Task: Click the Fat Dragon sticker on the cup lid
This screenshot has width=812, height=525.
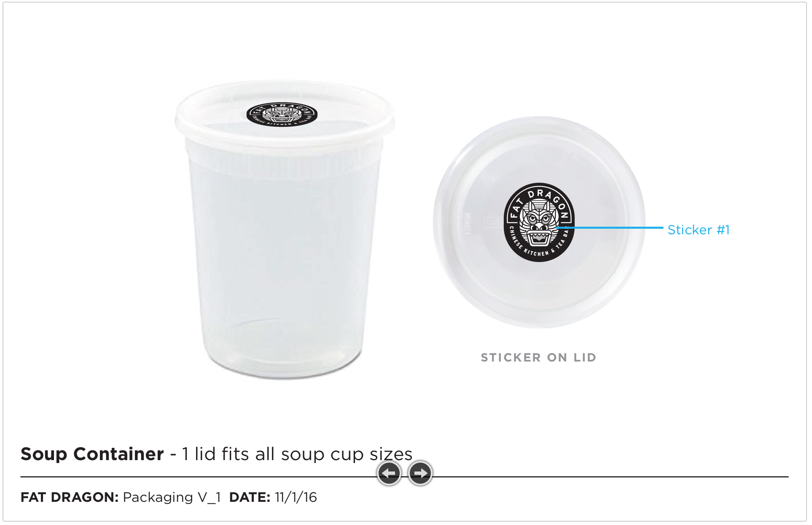Action: pyautogui.click(x=282, y=113)
